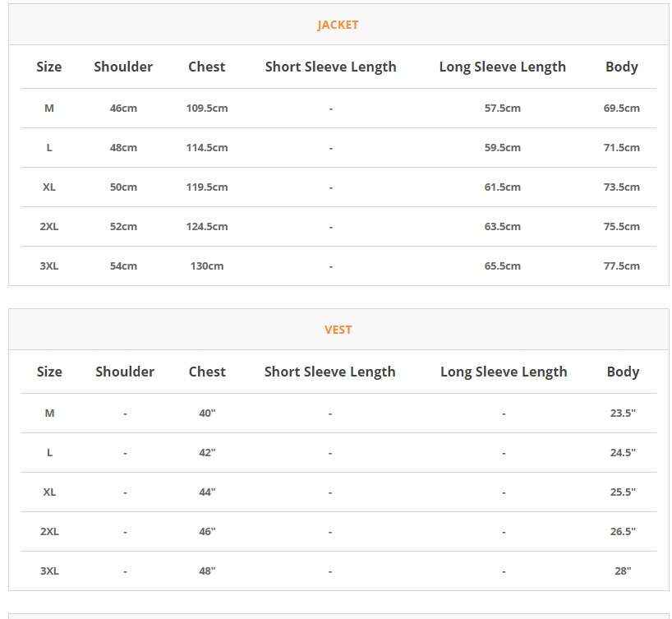This screenshot has height=619, width=672.
Task: Select the 61.5cm long sleeve value
Action: coord(502,187)
